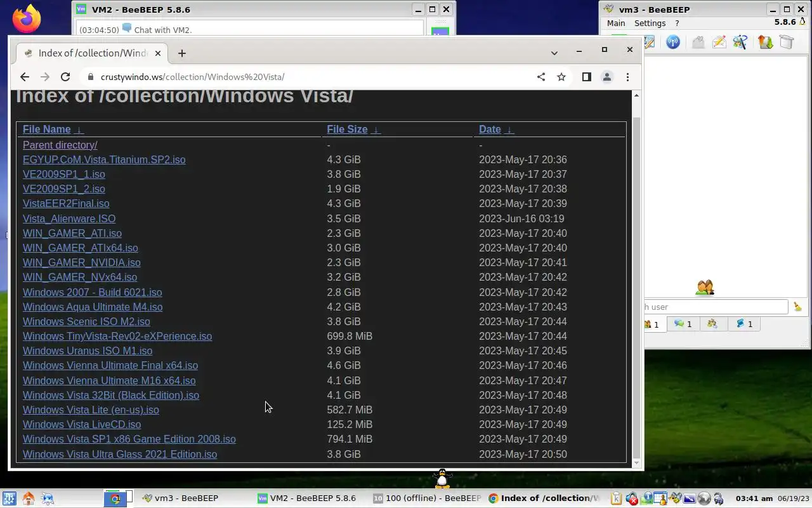
Task: Open Windows Uranus ISO M1.iso
Action: 88,351
